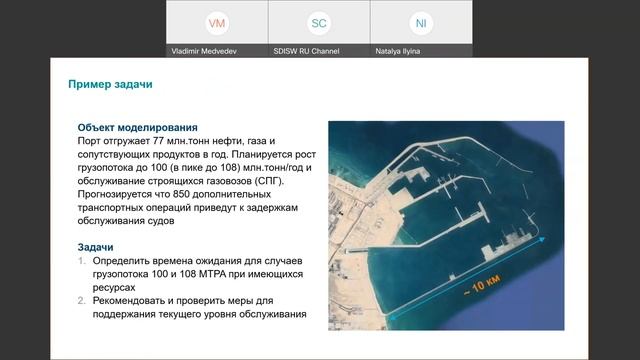Click task 2 text "Рекомендовать и проверить меры для"
640x360 pixels.
pos(183,300)
